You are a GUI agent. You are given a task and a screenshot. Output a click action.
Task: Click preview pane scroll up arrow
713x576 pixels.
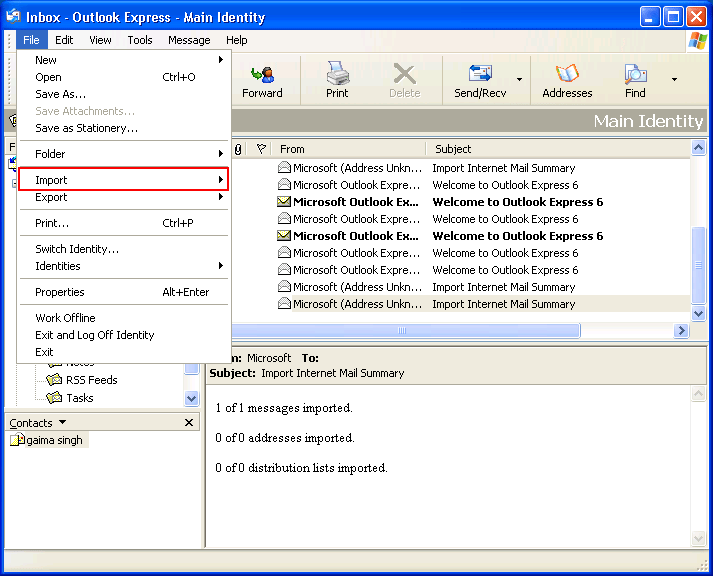[698, 394]
